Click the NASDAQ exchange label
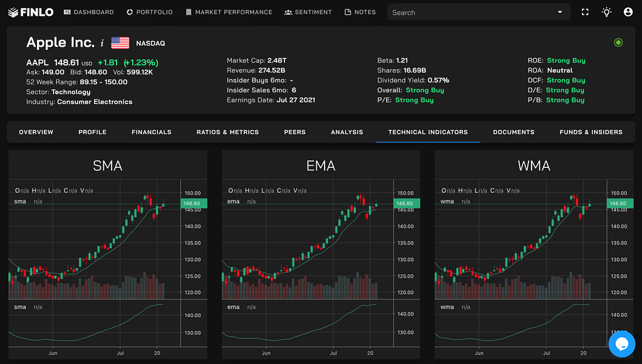 150,44
